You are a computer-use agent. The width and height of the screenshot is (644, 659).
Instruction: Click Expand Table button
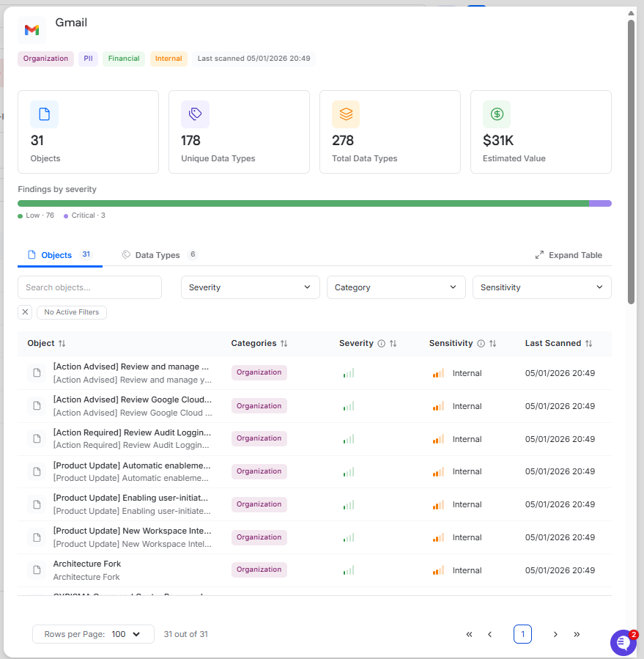point(569,255)
